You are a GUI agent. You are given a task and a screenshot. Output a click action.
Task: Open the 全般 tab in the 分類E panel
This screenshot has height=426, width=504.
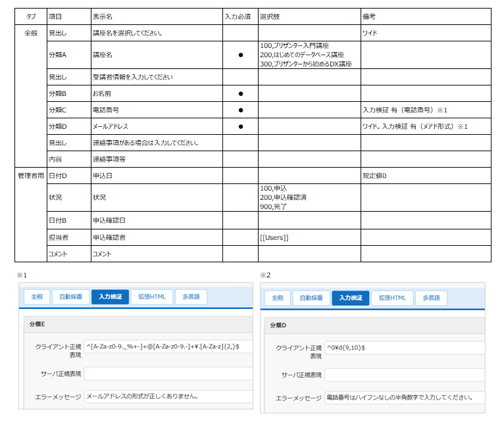click(36, 297)
